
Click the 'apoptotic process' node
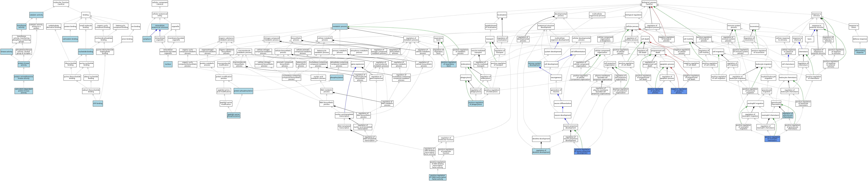[x=667, y=64]
